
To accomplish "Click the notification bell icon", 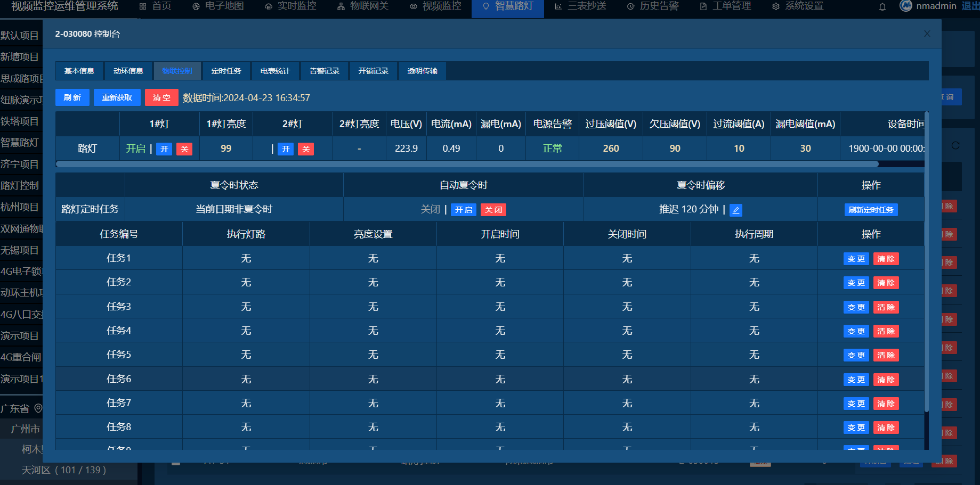I will pos(882,7).
